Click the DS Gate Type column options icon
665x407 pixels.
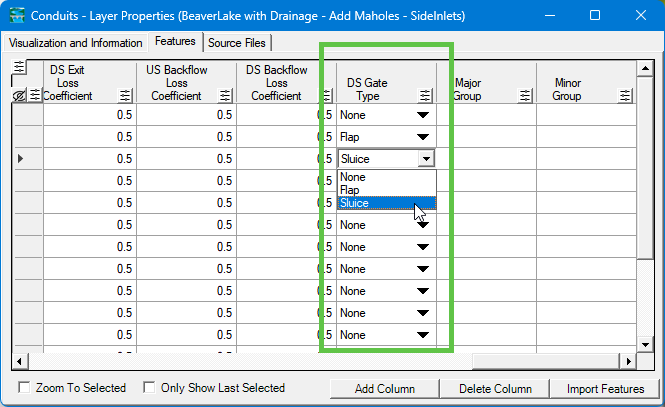pyautogui.click(x=426, y=96)
